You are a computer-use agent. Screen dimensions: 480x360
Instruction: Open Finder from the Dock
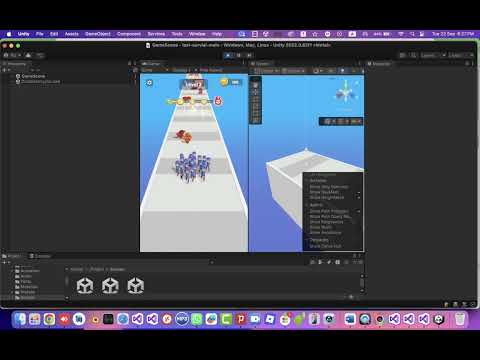[20, 319]
